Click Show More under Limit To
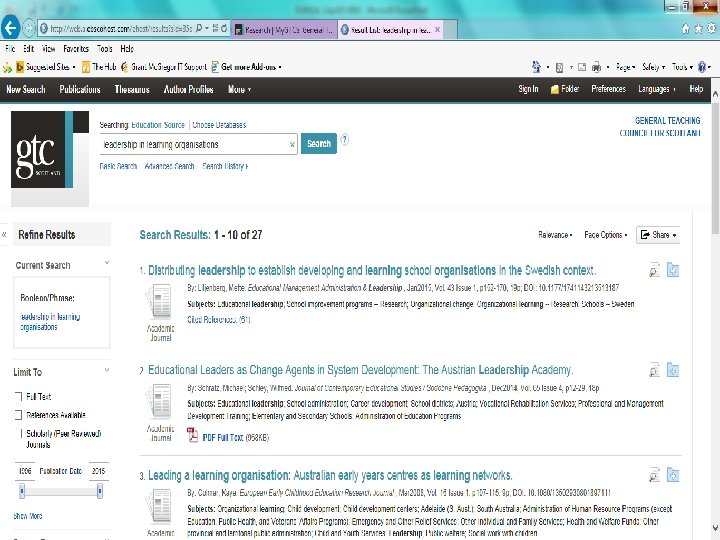Viewport: 720px width, 540px height. [x=28, y=516]
